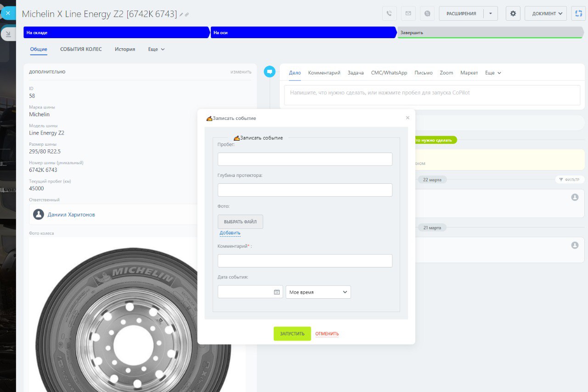Click the ID value 58
Viewport: 588px width, 392px height.
tap(32, 96)
